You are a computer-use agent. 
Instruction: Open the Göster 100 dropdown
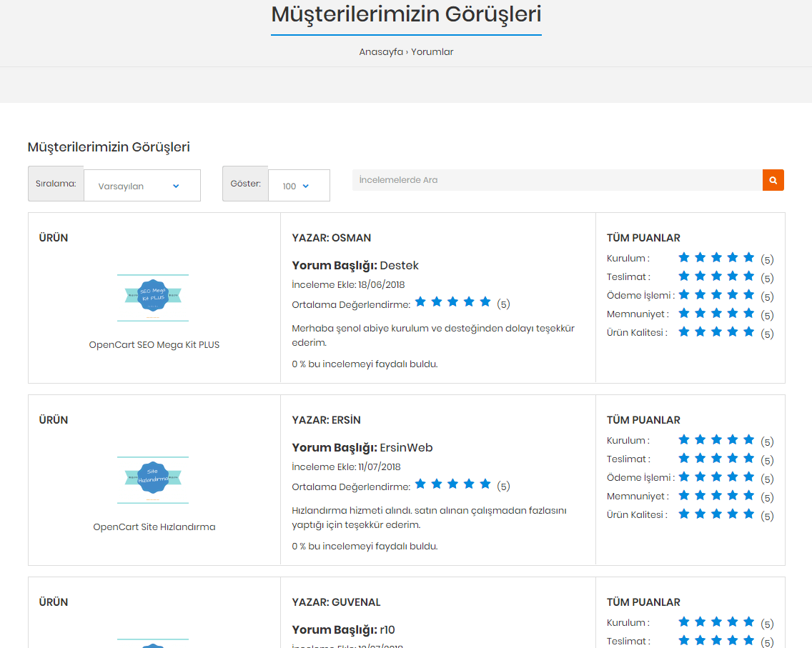pyautogui.click(x=299, y=185)
